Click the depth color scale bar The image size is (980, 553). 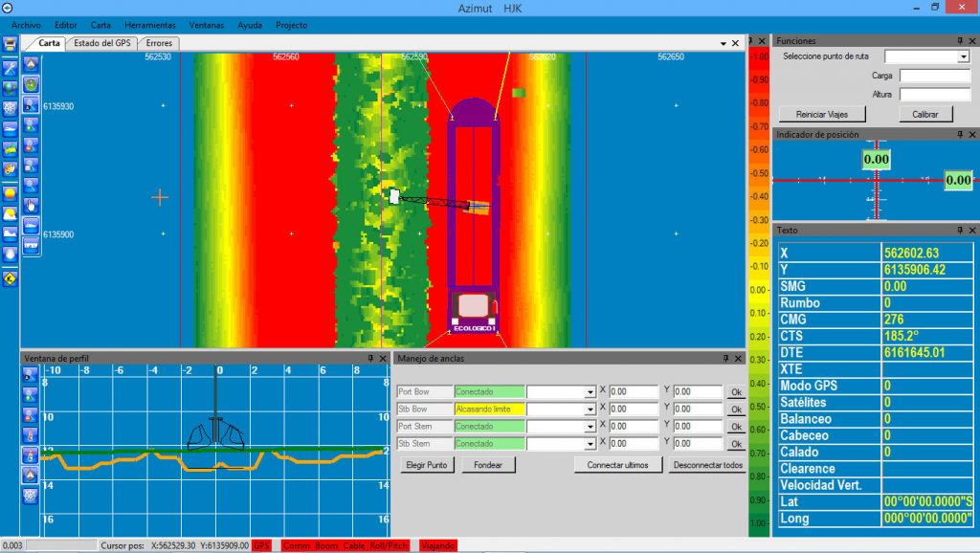(758, 287)
